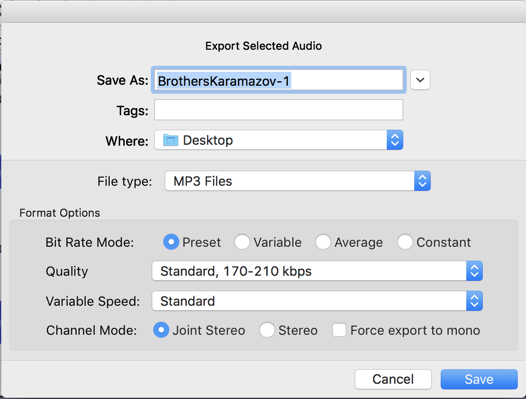Viewport: 526px width, 399px height.
Task: Select Constant bit rate mode
Action: [x=405, y=242]
